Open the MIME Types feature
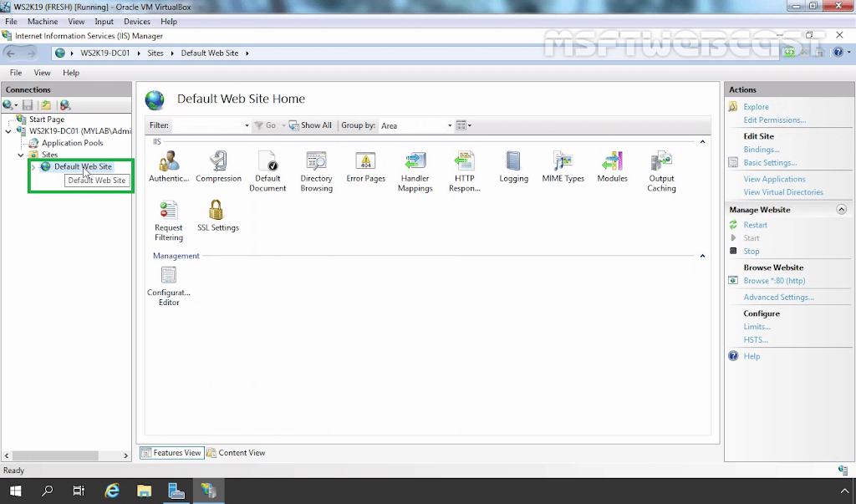This screenshot has height=504, width=856. (x=563, y=166)
